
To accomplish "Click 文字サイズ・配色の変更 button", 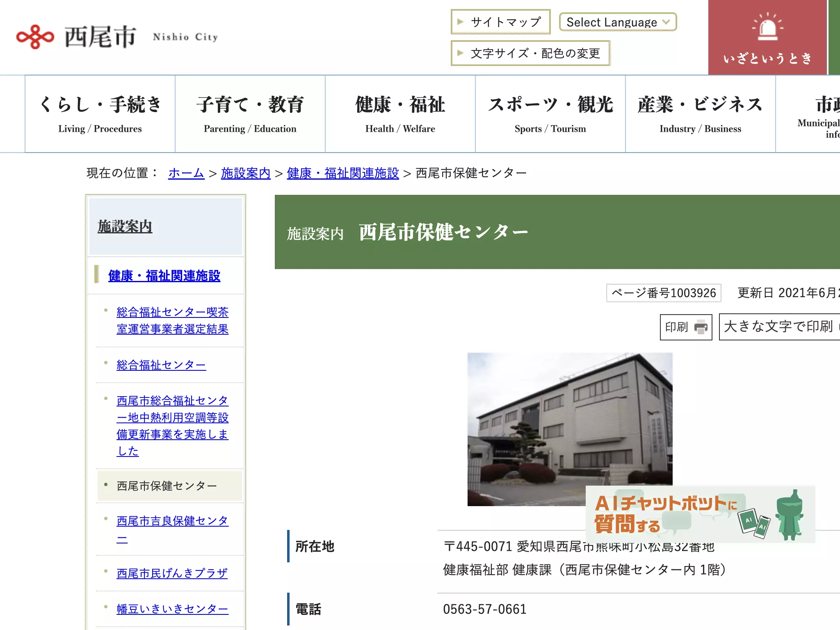I will 530,53.
